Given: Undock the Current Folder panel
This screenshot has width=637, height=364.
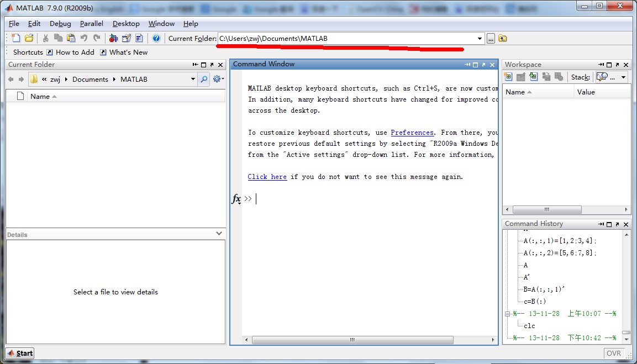Looking at the screenshot, I should pos(212,65).
